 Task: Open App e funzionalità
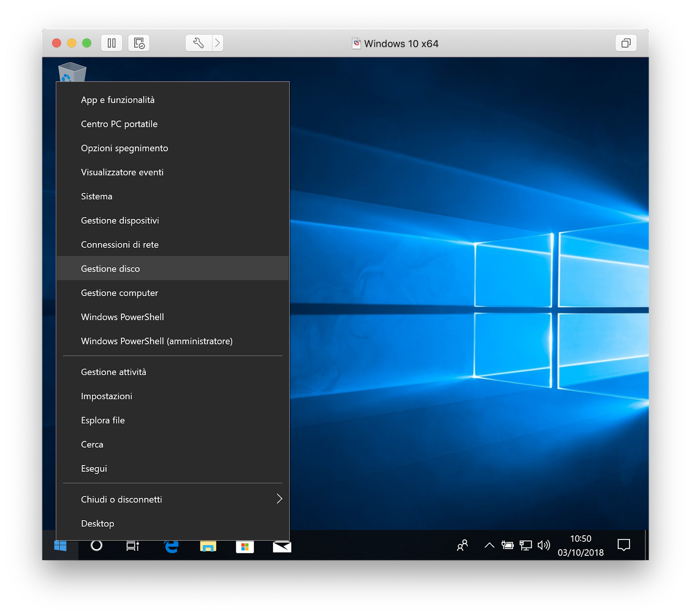[173, 100]
